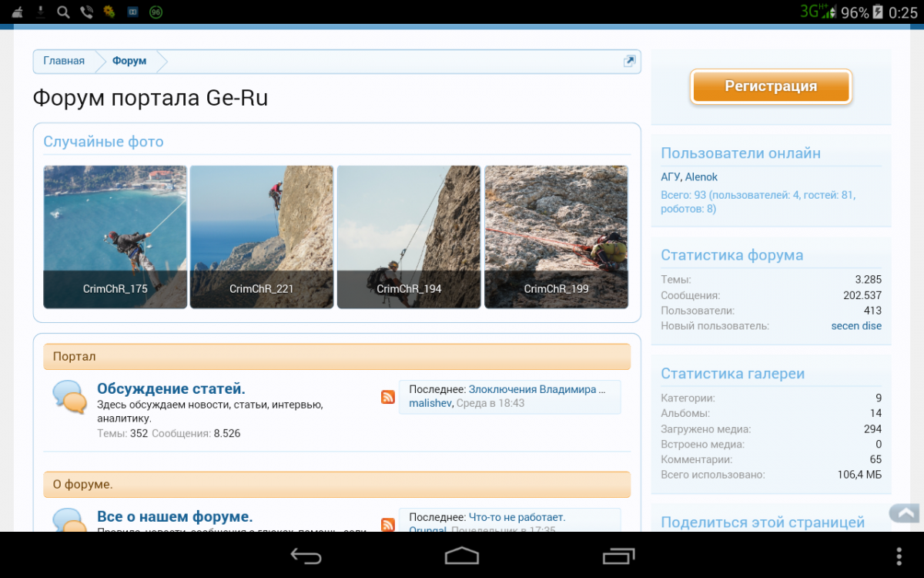Open photo thumbnail CrimChR_175
Screen dimensions: 924x578
coord(115,237)
